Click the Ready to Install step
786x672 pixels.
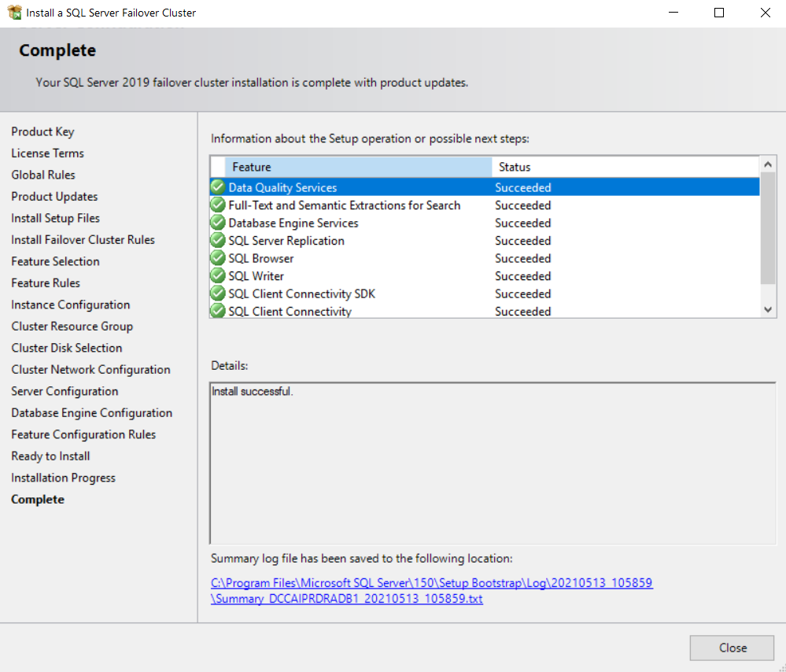[x=50, y=456]
